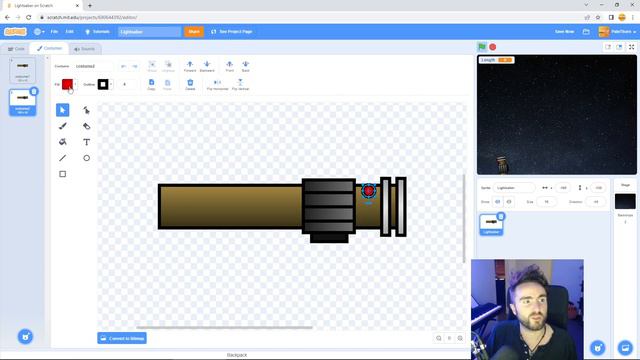Open the Choose a Sprite button
Image resolution: width=640 pixels, height=360 pixels.
click(598, 348)
